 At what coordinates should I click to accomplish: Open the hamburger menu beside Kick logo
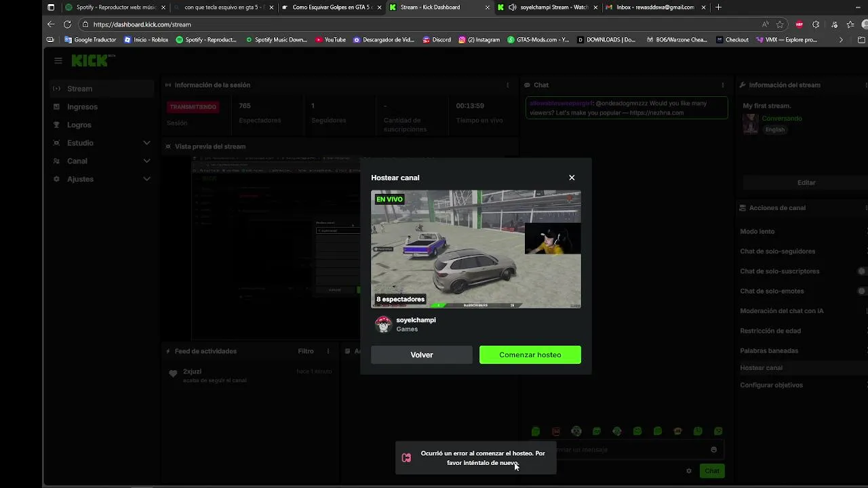(58, 60)
